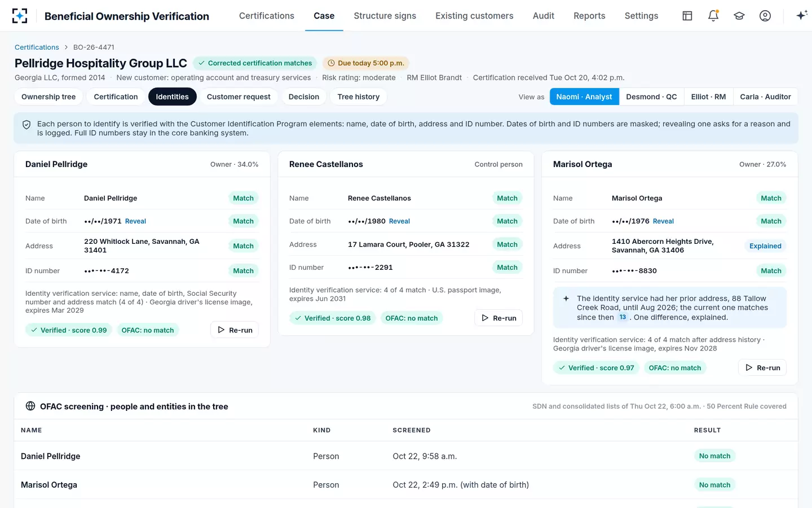812x508 pixels.
Task: Reveal Renee Castellanos's date of birth
Action: tap(399, 221)
